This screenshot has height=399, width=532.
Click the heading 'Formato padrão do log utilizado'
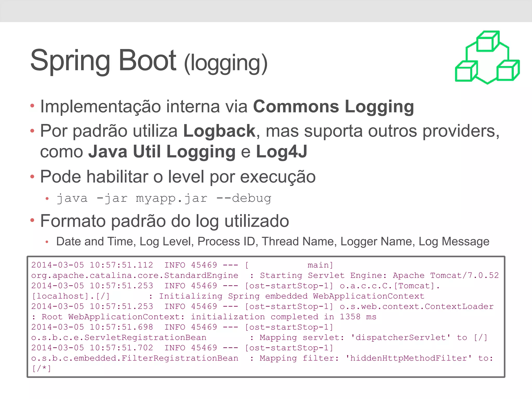coord(165,221)
